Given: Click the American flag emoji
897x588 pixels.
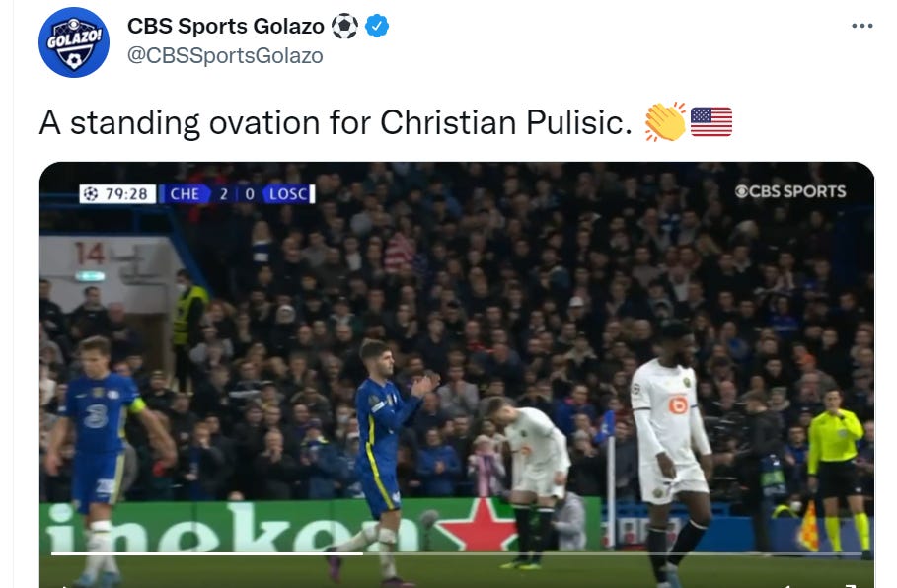Looking at the screenshot, I should [711, 121].
